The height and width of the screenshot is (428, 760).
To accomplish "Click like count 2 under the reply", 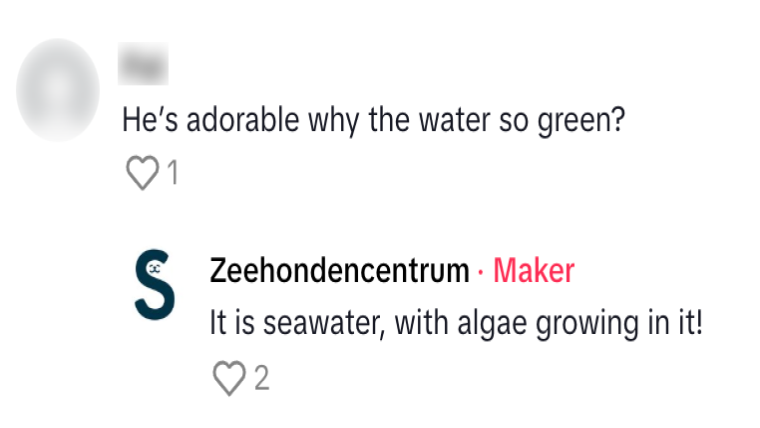I will (x=261, y=378).
